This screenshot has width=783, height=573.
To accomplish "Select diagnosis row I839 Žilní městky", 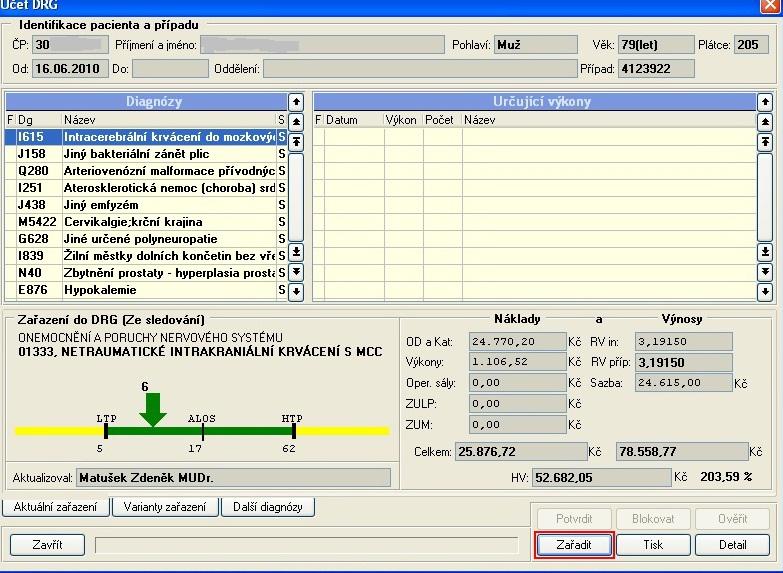I will [146, 256].
